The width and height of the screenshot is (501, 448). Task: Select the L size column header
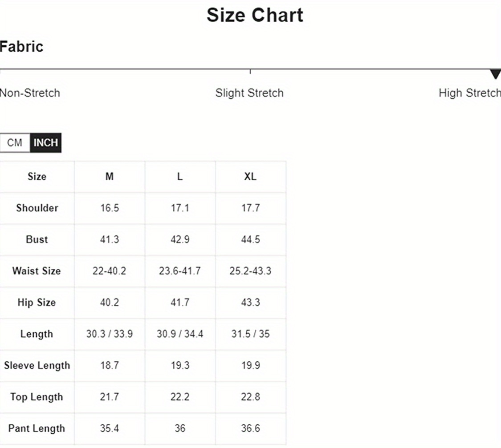point(180,177)
